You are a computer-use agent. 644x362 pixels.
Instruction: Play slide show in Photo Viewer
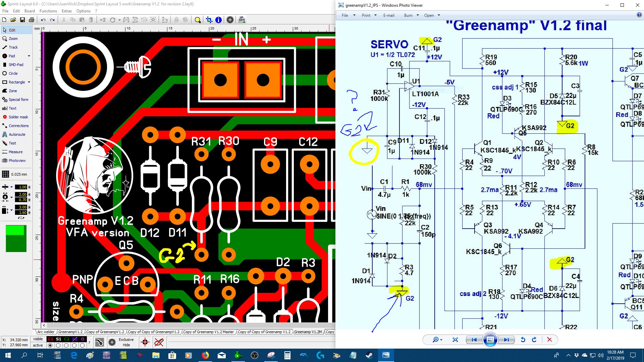coord(490,340)
